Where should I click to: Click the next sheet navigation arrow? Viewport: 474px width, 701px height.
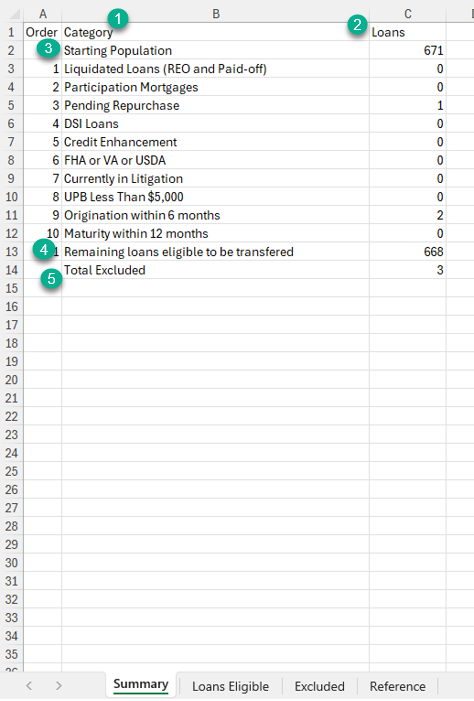(59, 685)
